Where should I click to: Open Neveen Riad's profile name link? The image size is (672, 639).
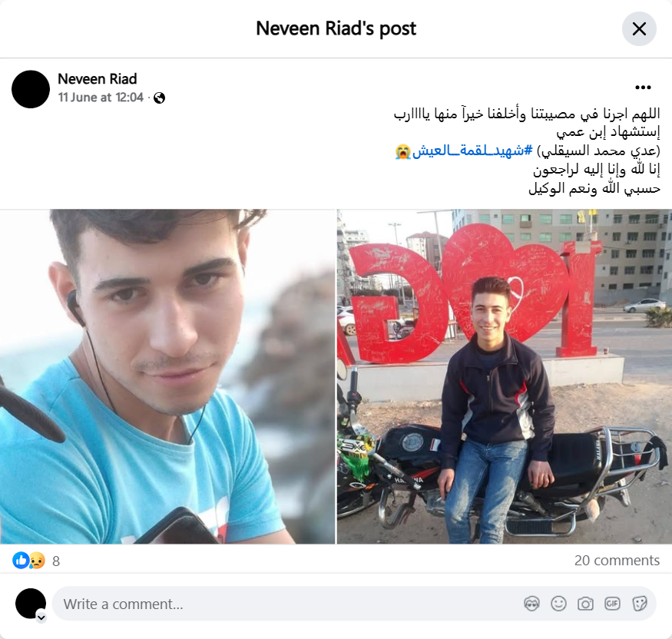98,79
